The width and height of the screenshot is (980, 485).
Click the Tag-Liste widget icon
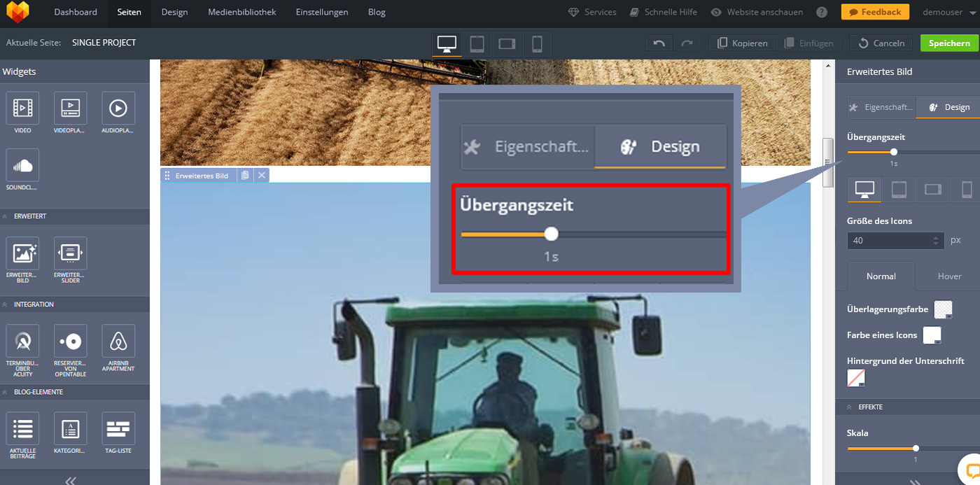pyautogui.click(x=118, y=428)
